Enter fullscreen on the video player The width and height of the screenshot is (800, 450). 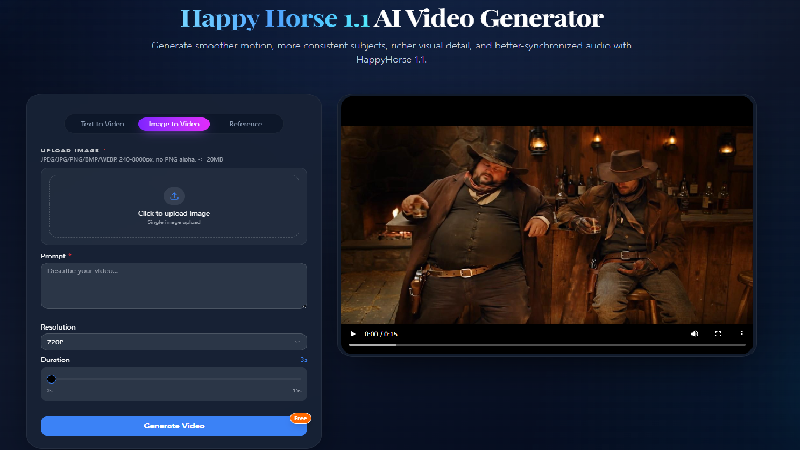pyautogui.click(x=718, y=334)
